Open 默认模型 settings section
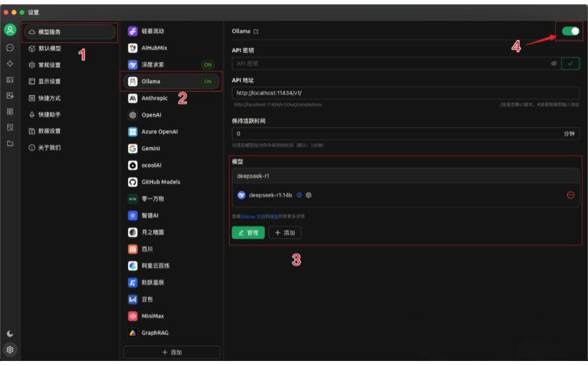The width and height of the screenshot is (588, 366). pos(70,49)
